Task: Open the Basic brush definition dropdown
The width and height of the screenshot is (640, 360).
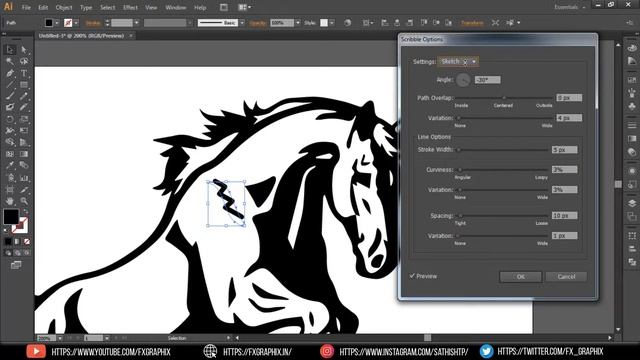Action: (x=242, y=23)
